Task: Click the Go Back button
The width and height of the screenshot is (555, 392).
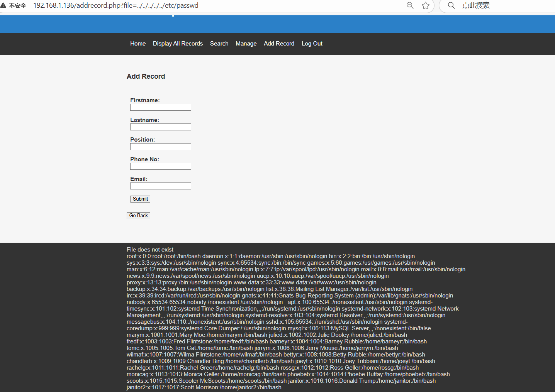Action: (138, 216)
